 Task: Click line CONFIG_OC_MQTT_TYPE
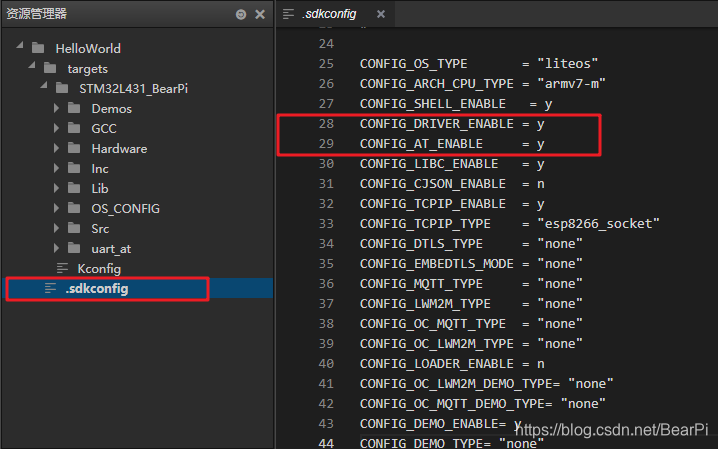[x=471, y=324]
